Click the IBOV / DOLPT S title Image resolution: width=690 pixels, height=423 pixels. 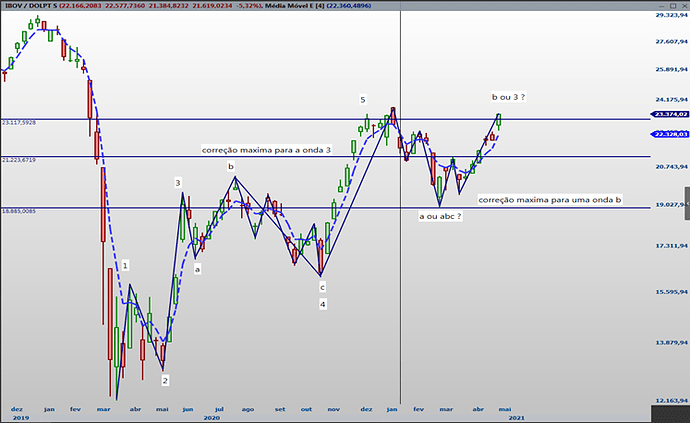tap(31, 6)
